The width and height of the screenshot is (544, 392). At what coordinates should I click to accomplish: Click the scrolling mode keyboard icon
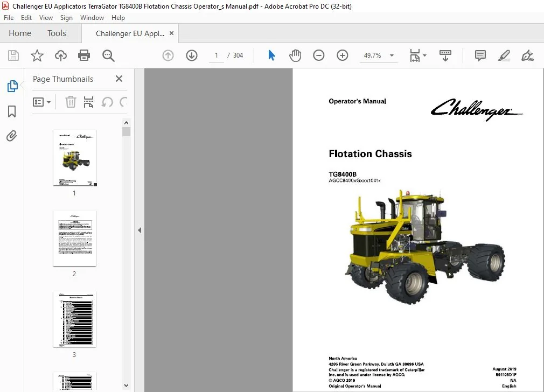click(x=445, y=55)
